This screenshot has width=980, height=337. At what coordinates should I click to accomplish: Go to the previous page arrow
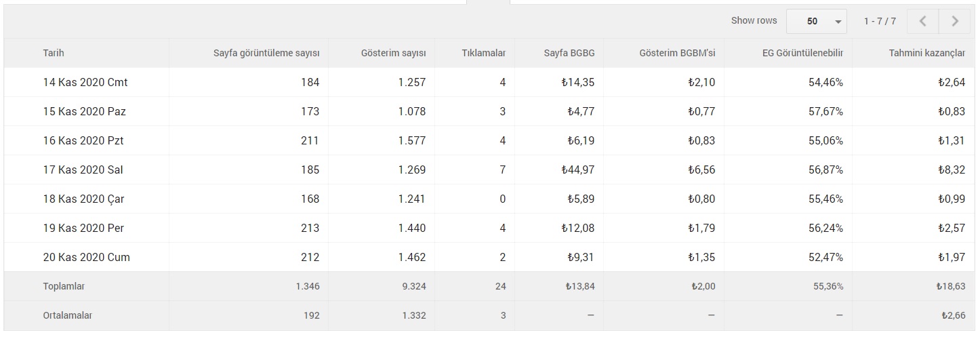(922, 21)
